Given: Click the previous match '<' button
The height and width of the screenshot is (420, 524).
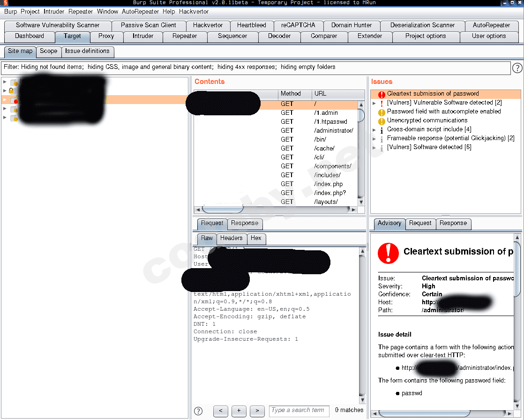Looking at the screenshot, I should 220,411.
